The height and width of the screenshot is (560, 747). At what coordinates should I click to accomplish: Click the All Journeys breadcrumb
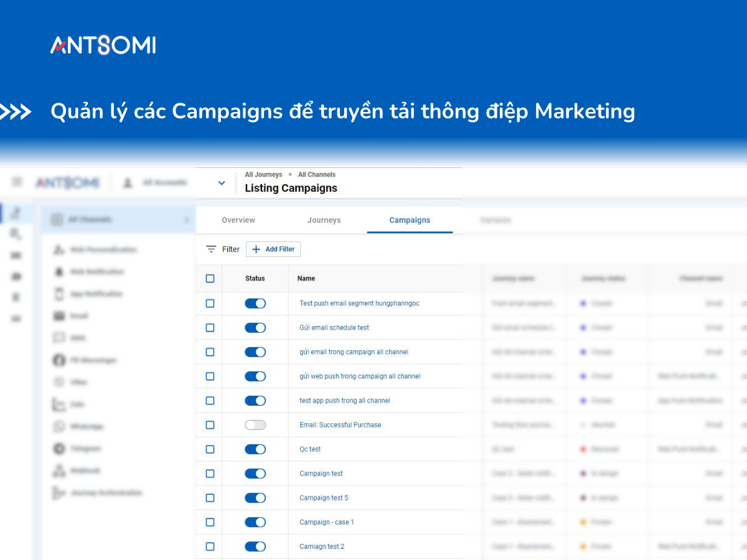coord(263,175)
